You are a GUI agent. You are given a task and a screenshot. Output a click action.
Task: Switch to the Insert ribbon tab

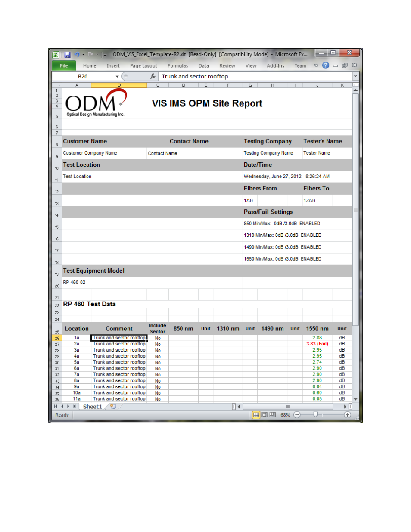(x=113, y=66)
